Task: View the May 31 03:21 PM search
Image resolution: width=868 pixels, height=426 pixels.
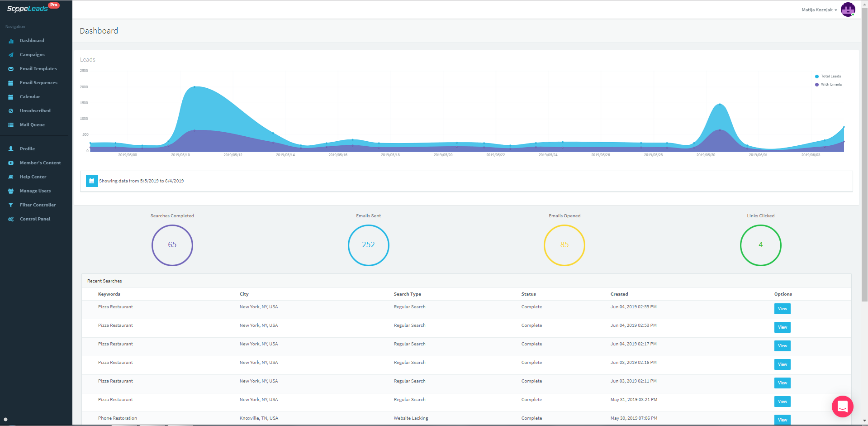Action: click(x=782, y=402)
